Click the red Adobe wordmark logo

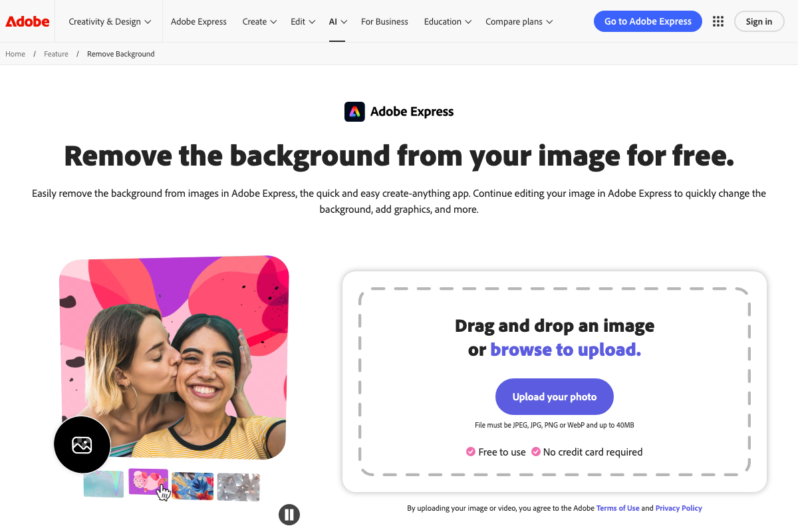tap(27, 21)
